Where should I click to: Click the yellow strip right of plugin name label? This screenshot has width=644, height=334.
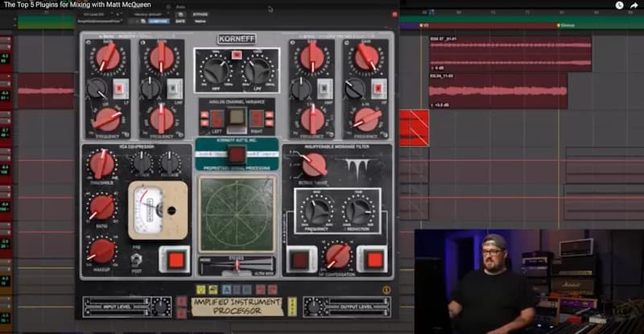pyautogui.click(x=291, y=307)
